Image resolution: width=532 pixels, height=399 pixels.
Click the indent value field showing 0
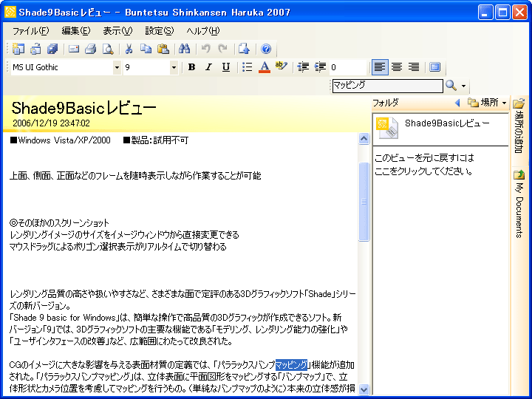pyautogui.click(x=348, y=67)
